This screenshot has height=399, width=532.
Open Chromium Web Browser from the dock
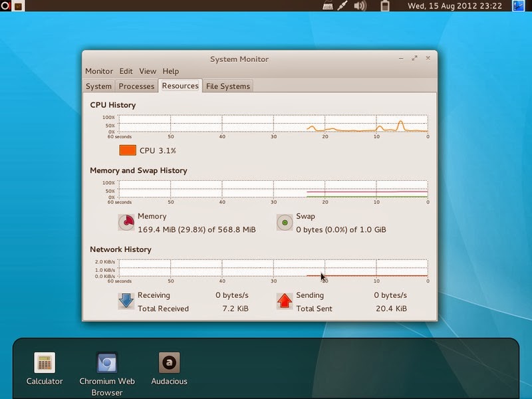[x=106, y=362]
